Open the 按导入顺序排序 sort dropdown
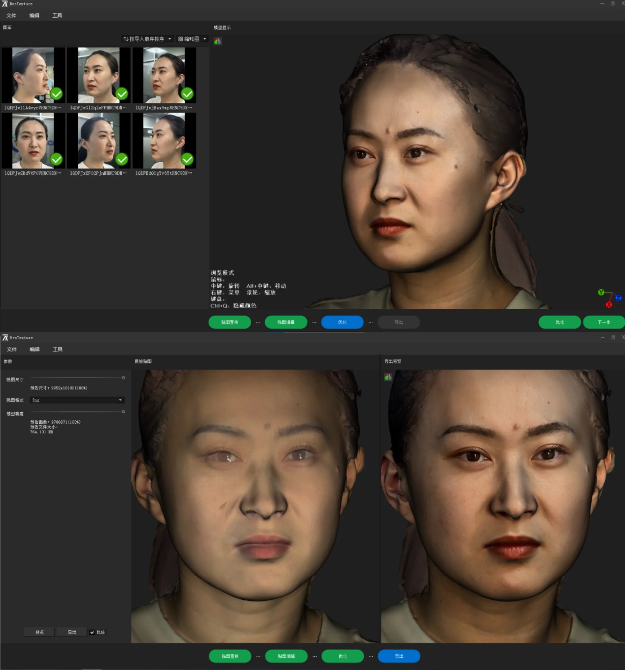This screenshot has height=672, width=625. (170, 39)
